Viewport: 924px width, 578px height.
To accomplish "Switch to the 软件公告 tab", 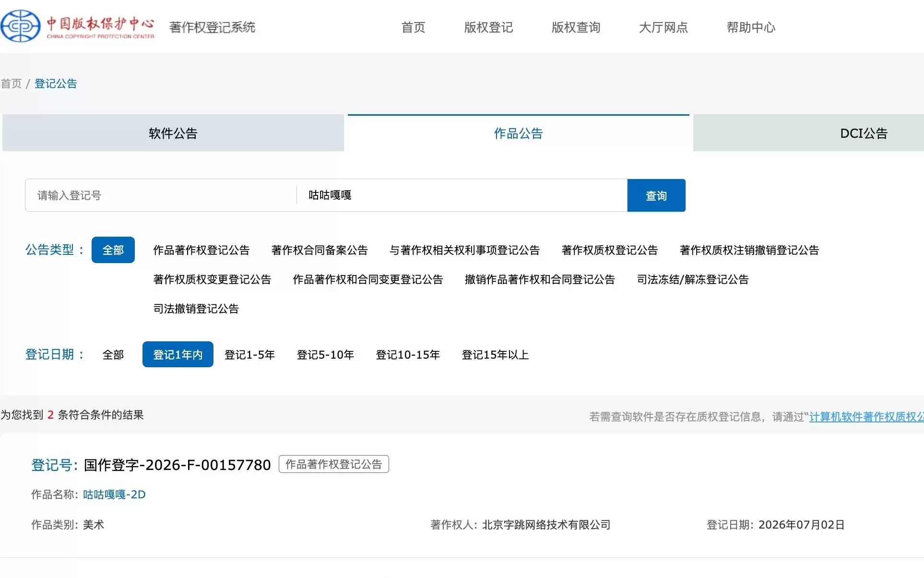I will click(173, 133).
